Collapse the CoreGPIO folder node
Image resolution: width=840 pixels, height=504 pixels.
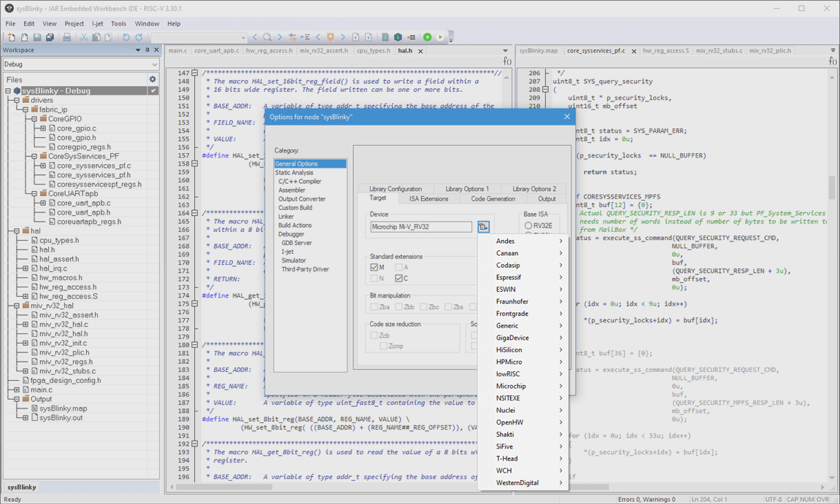(x=34, y=119)
